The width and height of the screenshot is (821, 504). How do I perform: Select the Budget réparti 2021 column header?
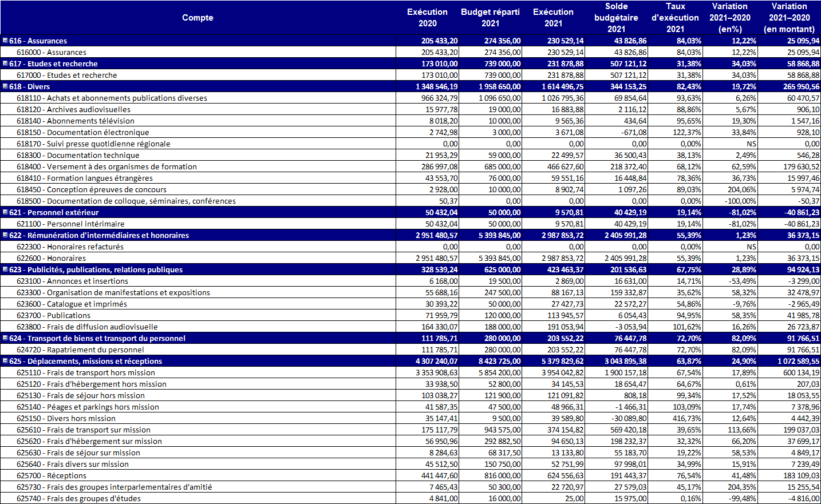tap(490, 18)
